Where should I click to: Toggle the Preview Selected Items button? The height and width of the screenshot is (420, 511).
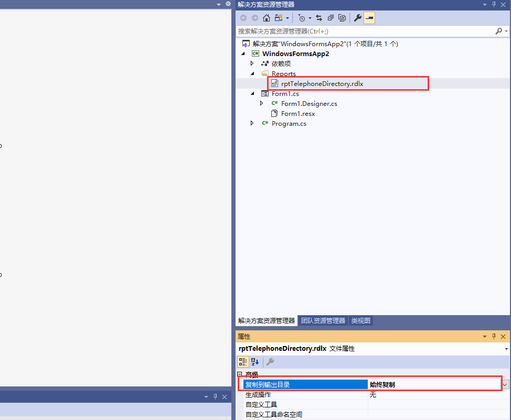click(369, 18)
